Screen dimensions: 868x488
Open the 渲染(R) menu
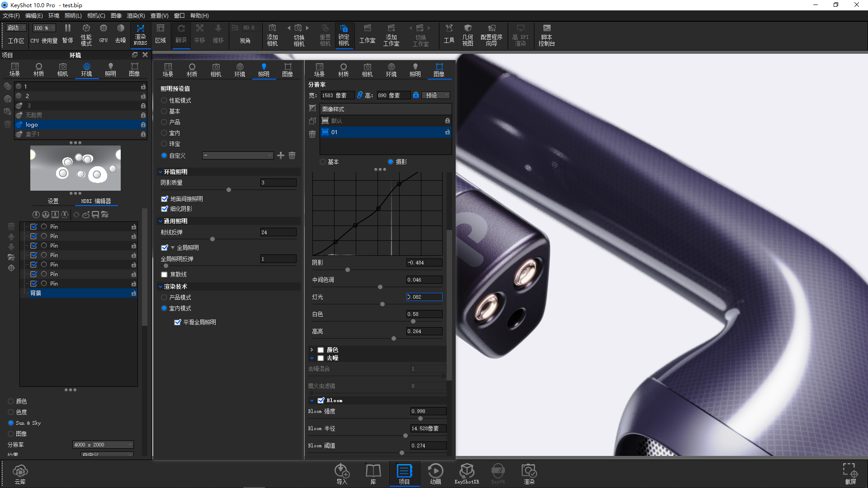pos(135,15)
